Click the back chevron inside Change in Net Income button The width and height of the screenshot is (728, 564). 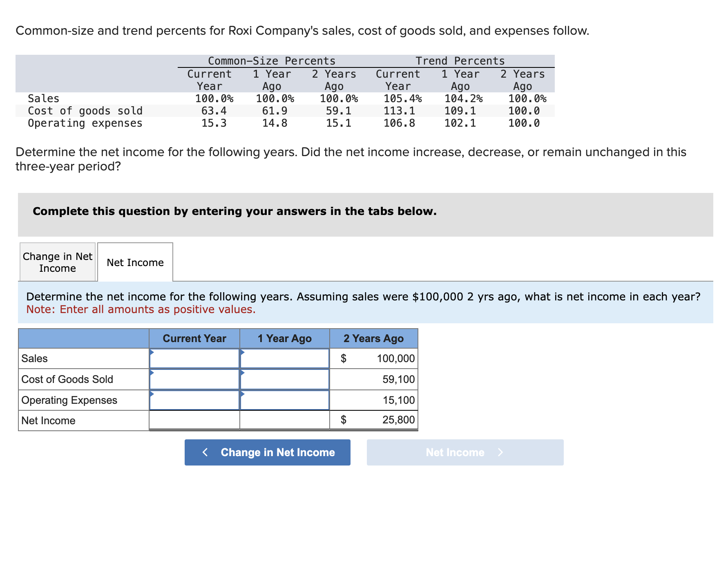point(205,452)
